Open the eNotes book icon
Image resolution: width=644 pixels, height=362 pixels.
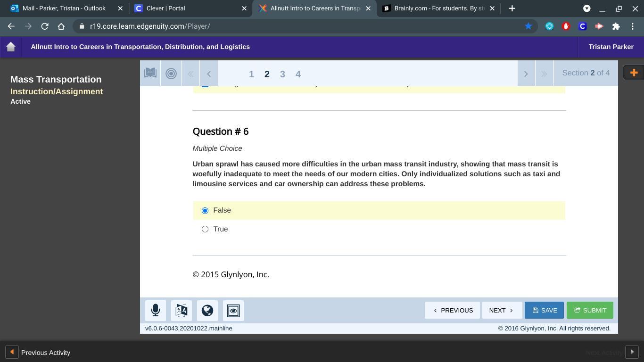tap(150, 73)
